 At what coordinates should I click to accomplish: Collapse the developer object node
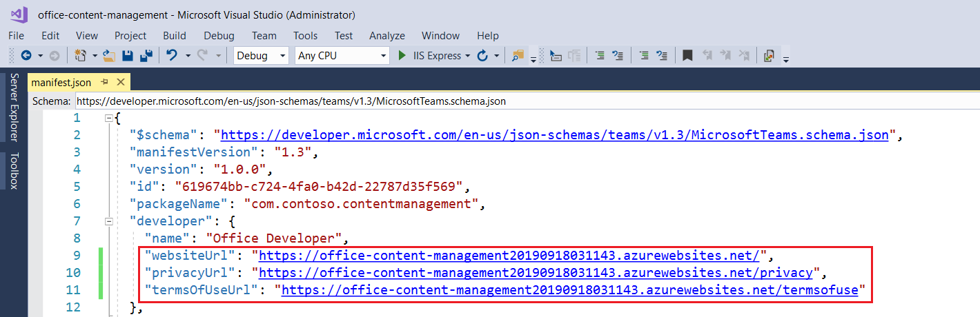coord(108,221)
